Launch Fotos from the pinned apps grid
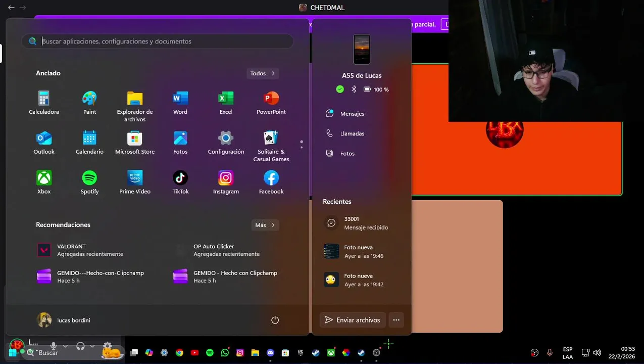Viewport: 644px width, 364px height. [180, 143]
